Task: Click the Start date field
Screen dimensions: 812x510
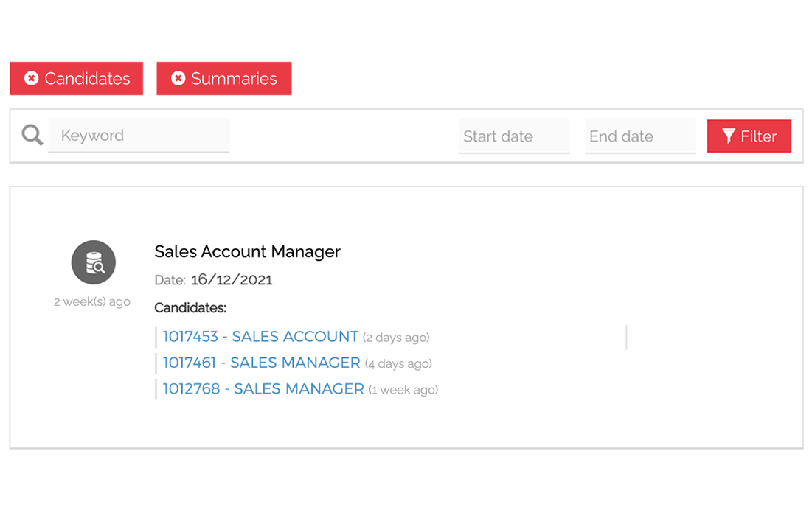Action: [x=513, y=136]
